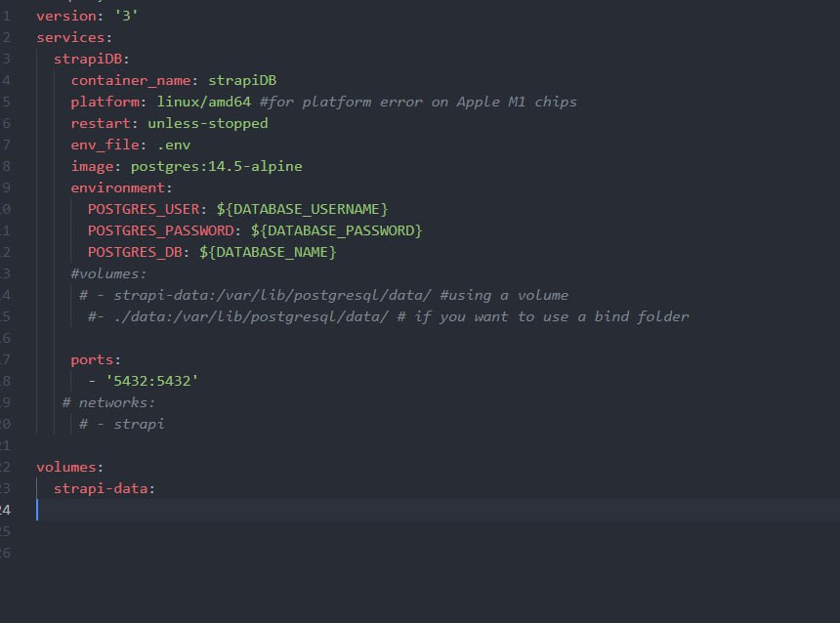
Task: Click the POSTGRES_PASSWORD key
Action: [x=161, y=230]
